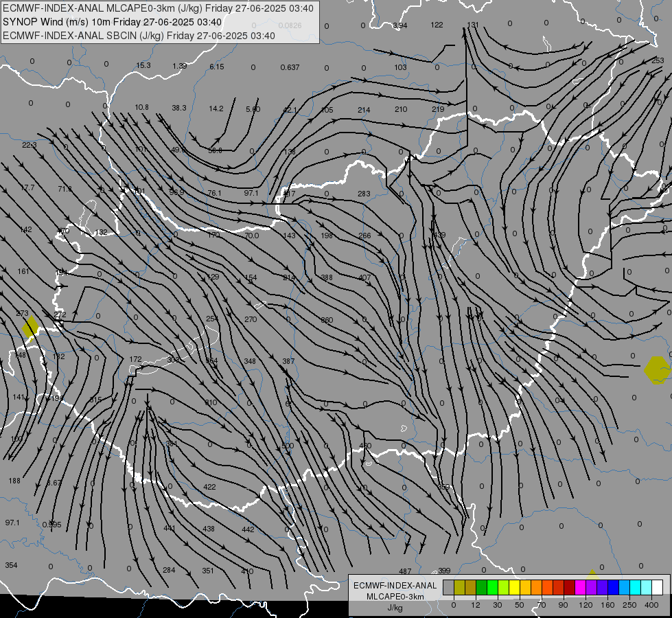Click the legend label 'MLCAPE0-3km'

(x=395, y=597)
